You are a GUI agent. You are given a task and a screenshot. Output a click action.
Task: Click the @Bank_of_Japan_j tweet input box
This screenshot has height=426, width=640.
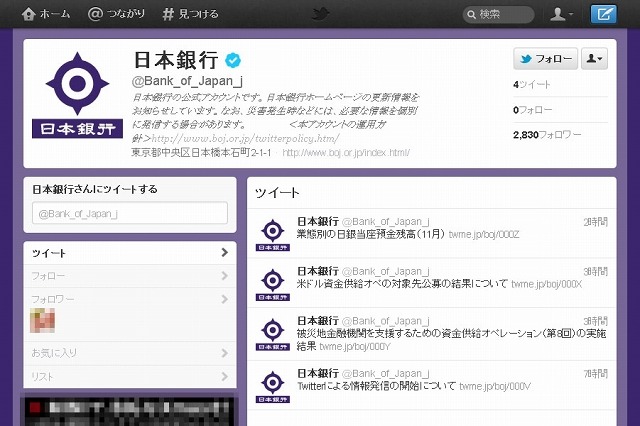130,213
